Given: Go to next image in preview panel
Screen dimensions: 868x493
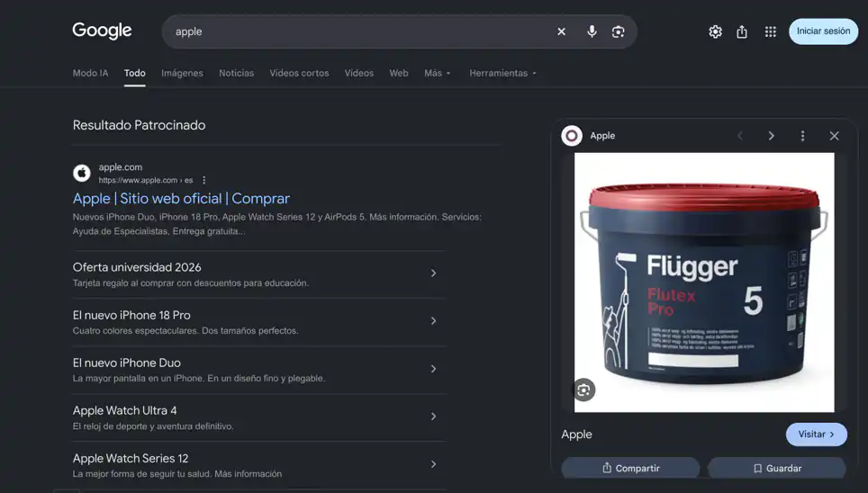Looking at the screenshot, I should 771,136.
